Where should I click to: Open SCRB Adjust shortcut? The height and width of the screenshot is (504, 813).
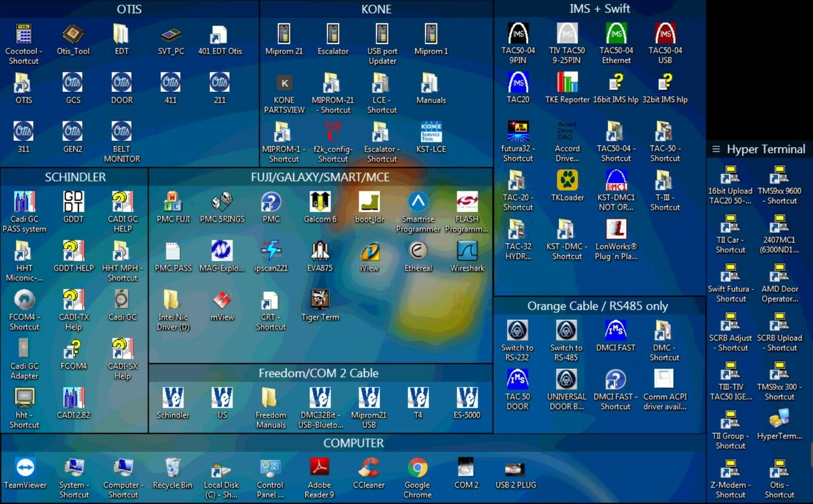[x=730, y=322]
